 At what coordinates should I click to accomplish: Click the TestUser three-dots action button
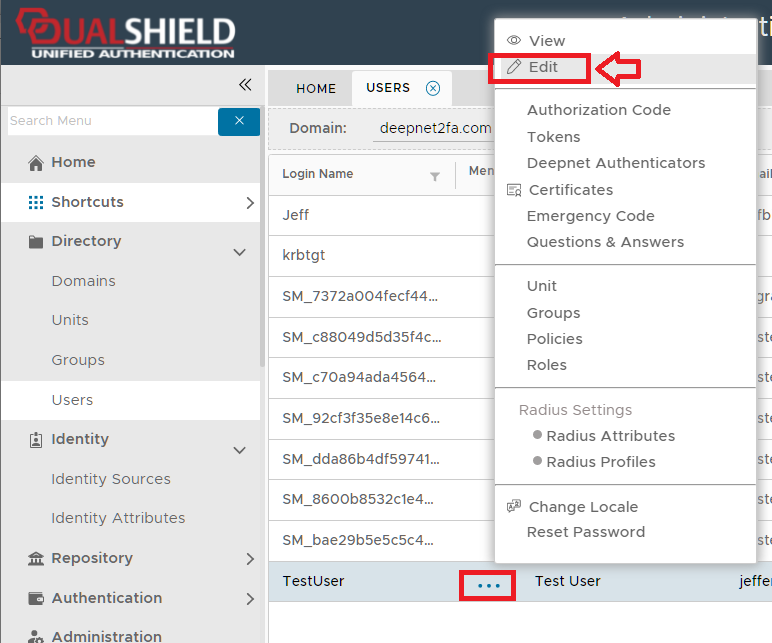click(x=487, y=585)
